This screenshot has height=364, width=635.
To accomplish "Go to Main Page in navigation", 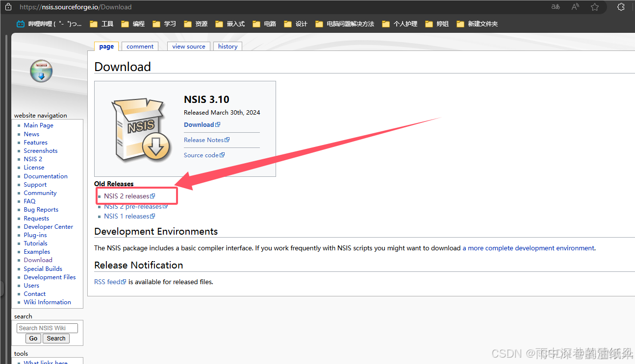I will pyautogui.click(x=38, y=125).
